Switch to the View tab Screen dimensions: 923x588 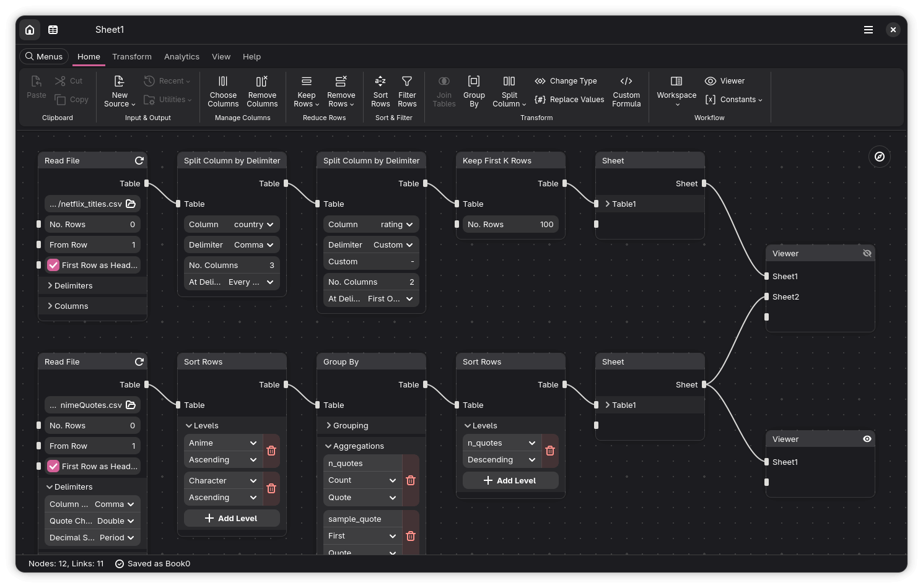(x=221, y=56)
